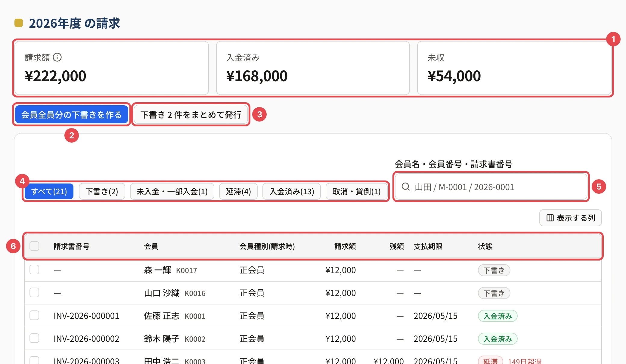Screen dimensions: 626x364
Task: Click member name 佐藤 正志
Action: point(162,316)
